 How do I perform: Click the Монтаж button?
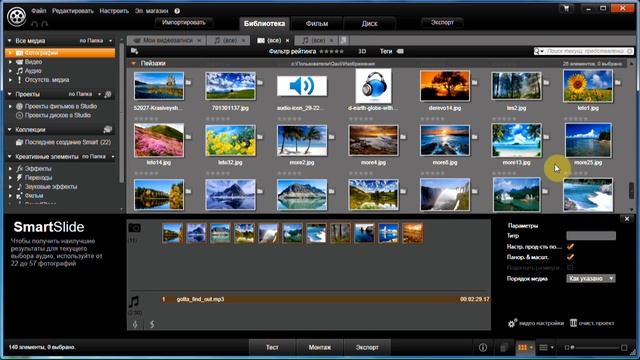pyautogui.click(x=320, y=347)
